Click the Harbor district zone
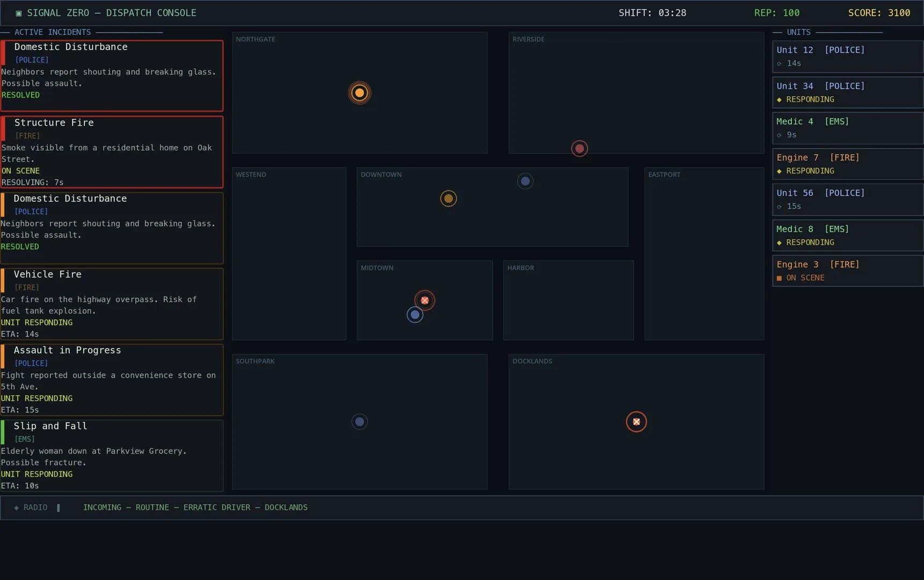Viewport: 924px width, 580px height. click(568, 300)
